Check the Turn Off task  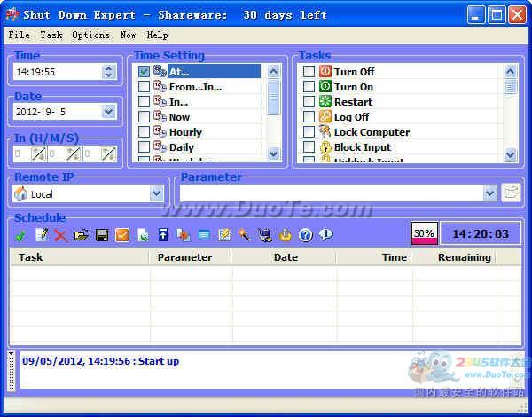(x=309, y=71)
